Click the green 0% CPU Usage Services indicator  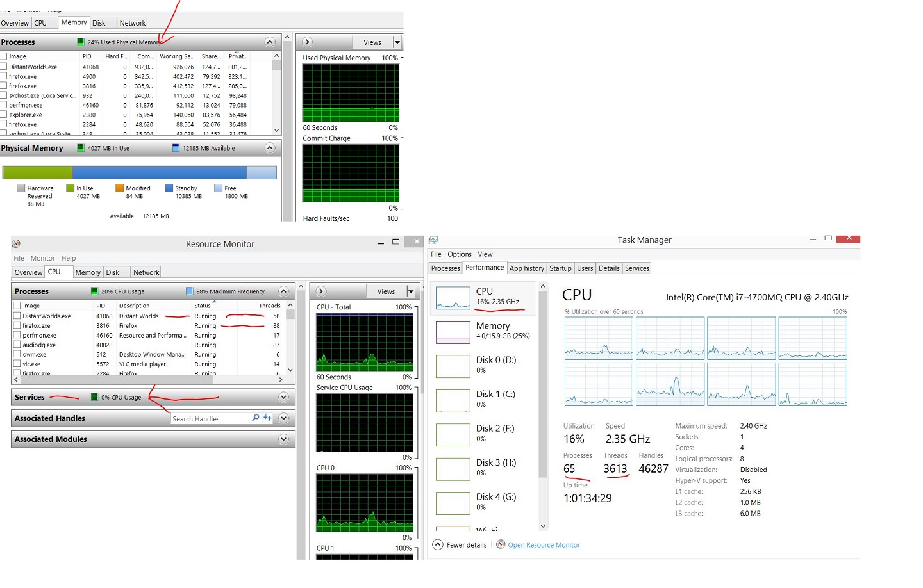(x=94, y=397)
